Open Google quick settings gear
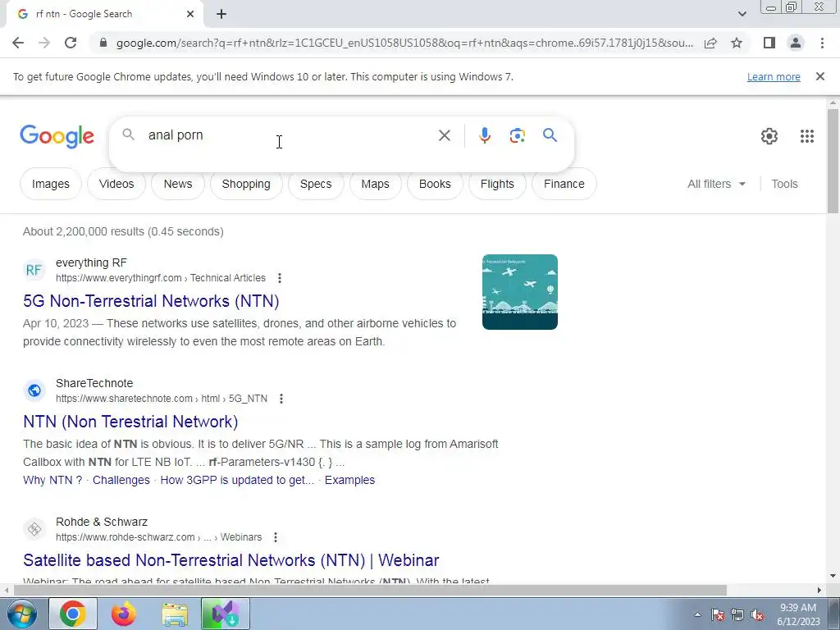840x630 pixels. (x=769, y=136)
